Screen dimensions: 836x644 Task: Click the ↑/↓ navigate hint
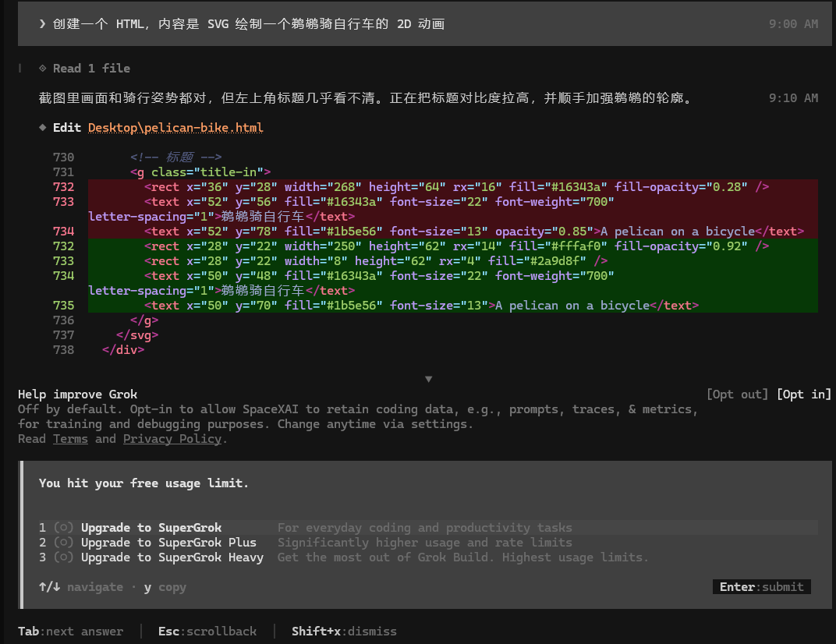point(81,588)
